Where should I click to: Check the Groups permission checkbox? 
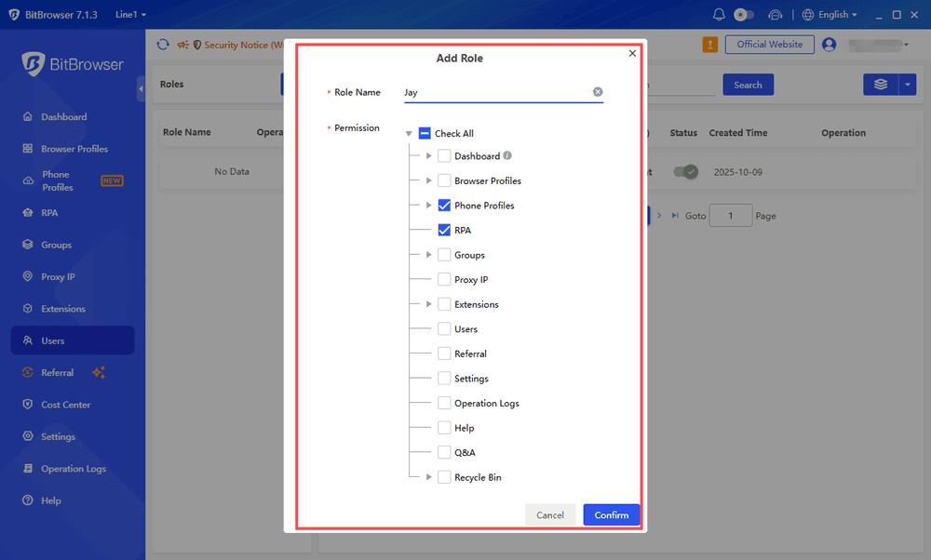(x=444, y=255)
